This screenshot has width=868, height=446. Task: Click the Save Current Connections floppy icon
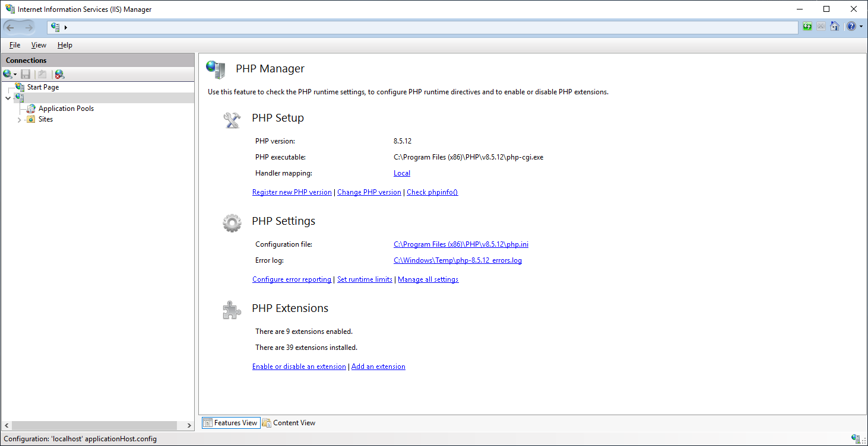coord(26,74)
